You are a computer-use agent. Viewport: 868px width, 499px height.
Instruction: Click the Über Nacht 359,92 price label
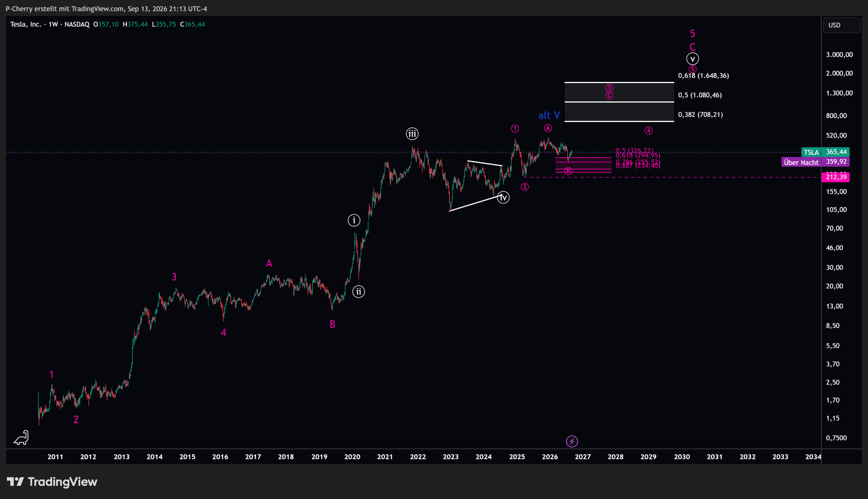pos(815,162)
